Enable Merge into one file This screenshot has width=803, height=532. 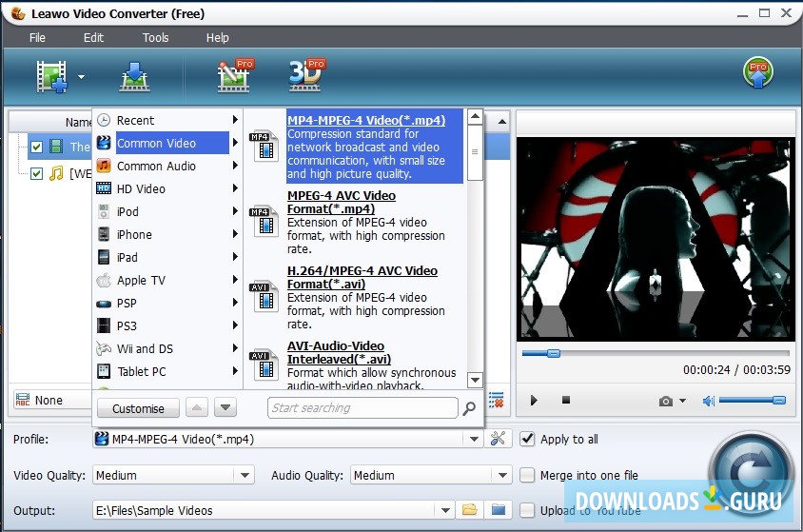pos(527,475)
